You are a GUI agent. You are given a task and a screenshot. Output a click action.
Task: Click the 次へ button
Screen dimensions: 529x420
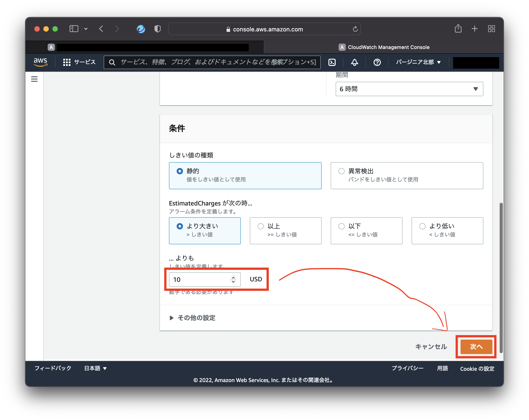coord(476,346)
